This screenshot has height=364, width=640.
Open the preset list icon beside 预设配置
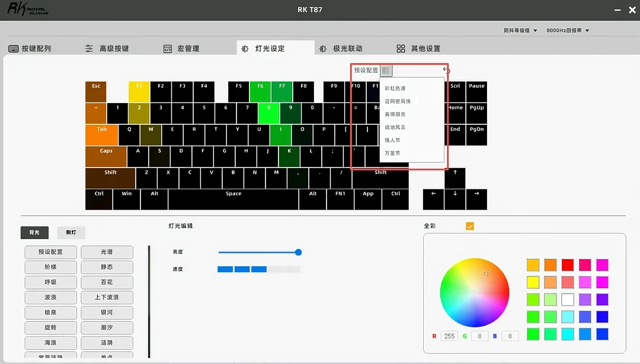click(386, 70)
